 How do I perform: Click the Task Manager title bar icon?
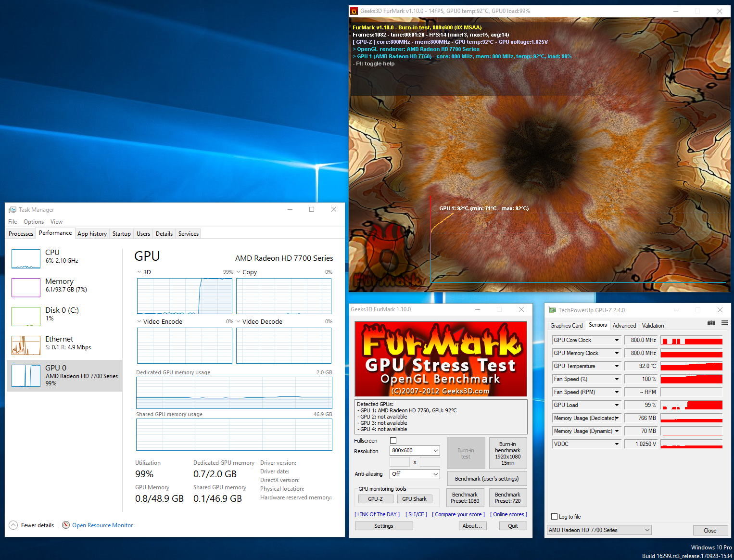coord(13,210)
